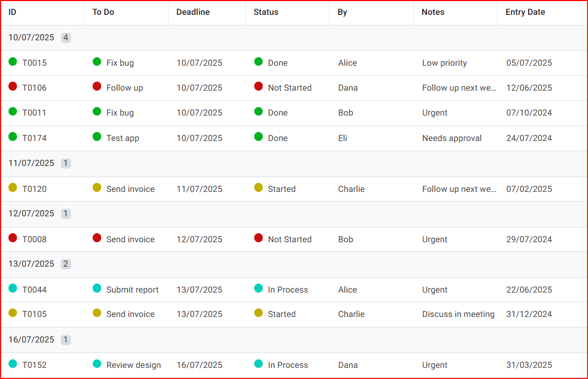This screenshot has height=379, width=588.
Task: Collapse the 10/07/2025 group row
Action: coord(31,38)
